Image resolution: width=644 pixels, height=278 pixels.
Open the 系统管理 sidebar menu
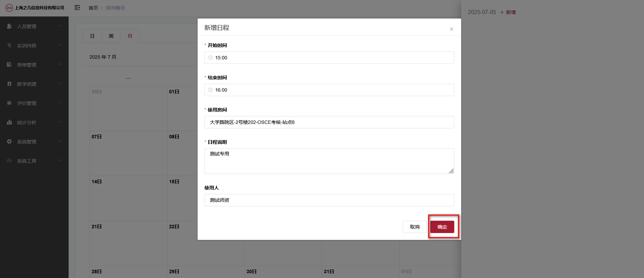(34, 141)
